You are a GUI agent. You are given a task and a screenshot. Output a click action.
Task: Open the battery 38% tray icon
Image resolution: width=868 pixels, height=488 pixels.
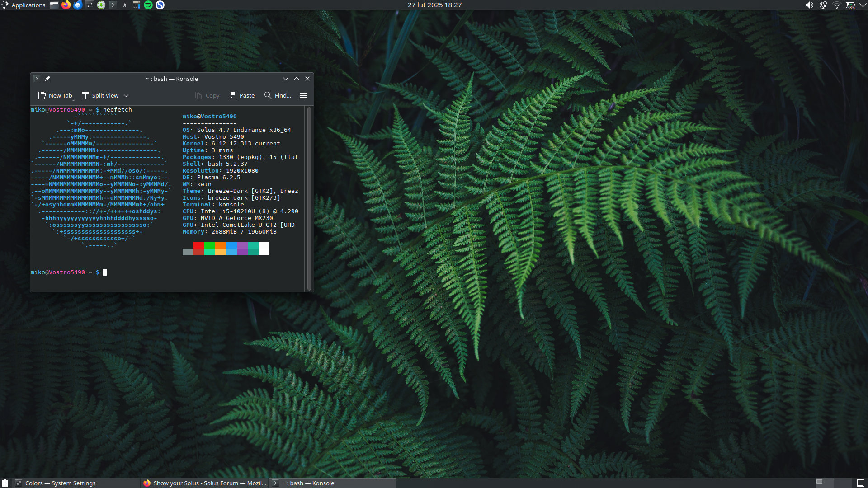[x=850, y=5]
